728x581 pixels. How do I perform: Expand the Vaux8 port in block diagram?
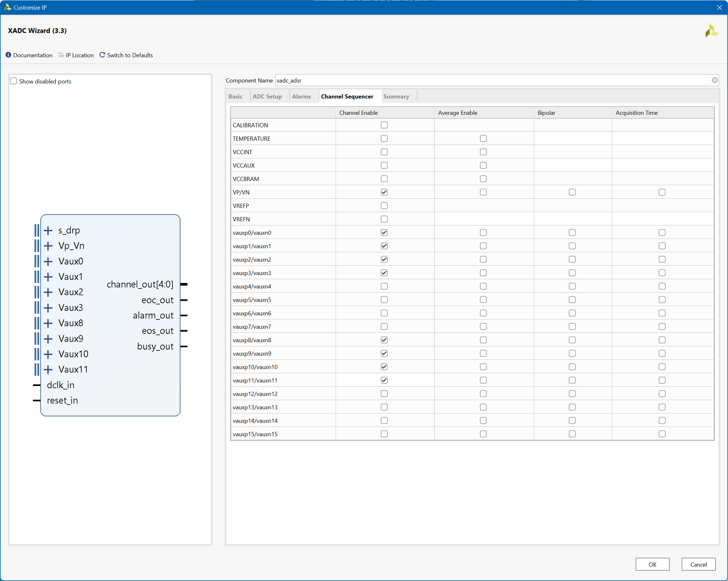pyautogui.click(x=48, y=323)
